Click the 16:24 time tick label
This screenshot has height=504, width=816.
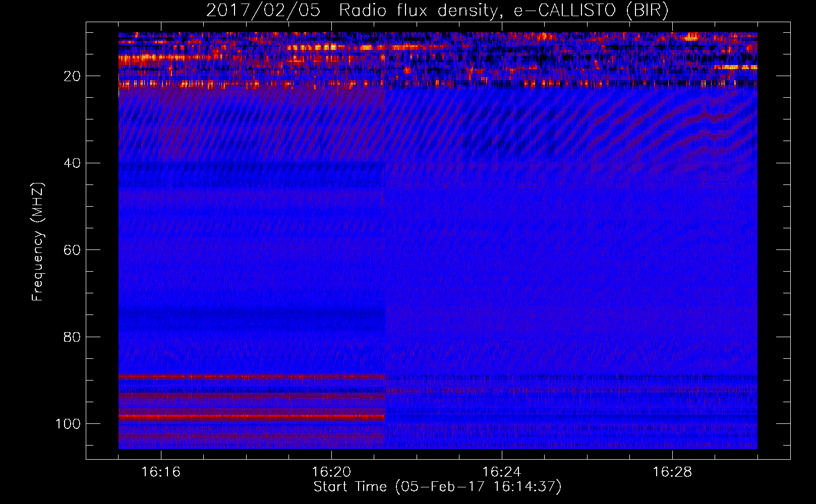pyautogui.click(x=502, y=472)
